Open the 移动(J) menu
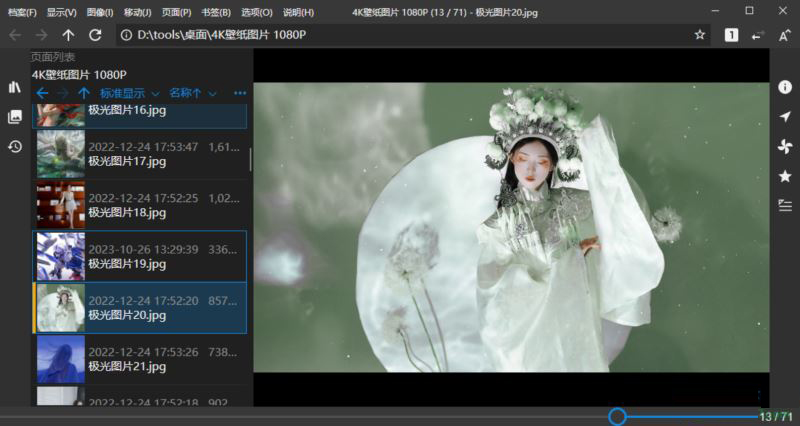Screen dimensions: 800x426 (x=137, y=12)
